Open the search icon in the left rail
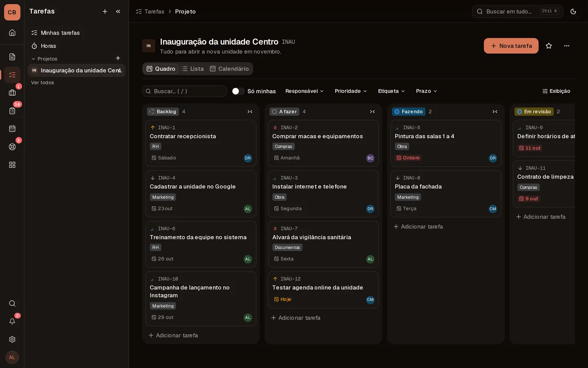 coord(12,303)
